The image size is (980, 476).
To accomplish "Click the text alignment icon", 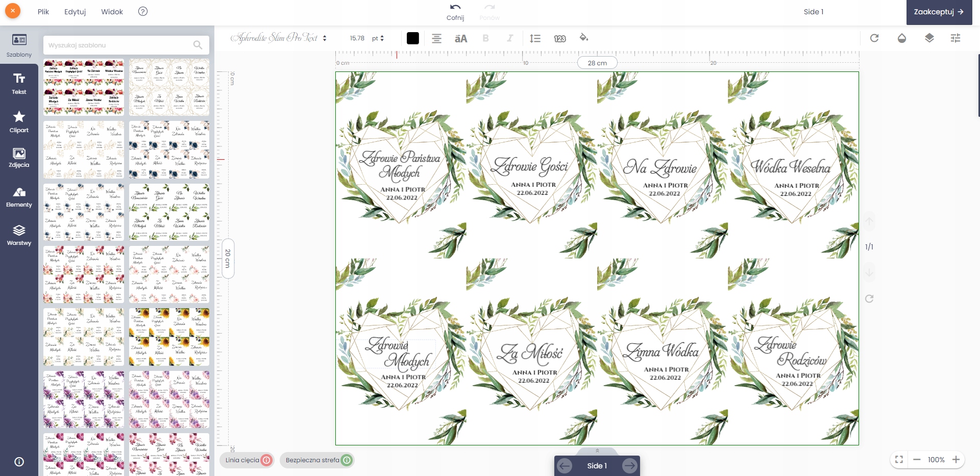I will pyautogui.click(x=436, y=38).
